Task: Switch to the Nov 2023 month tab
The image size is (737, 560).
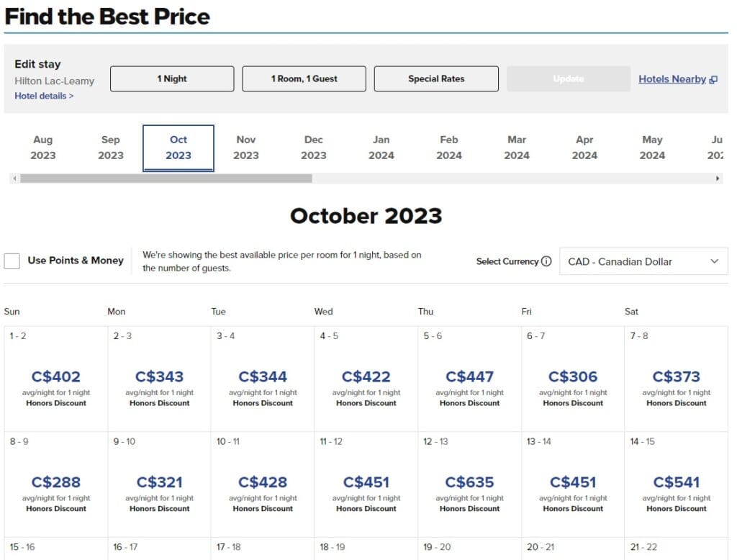Action: tap(246, 148)
